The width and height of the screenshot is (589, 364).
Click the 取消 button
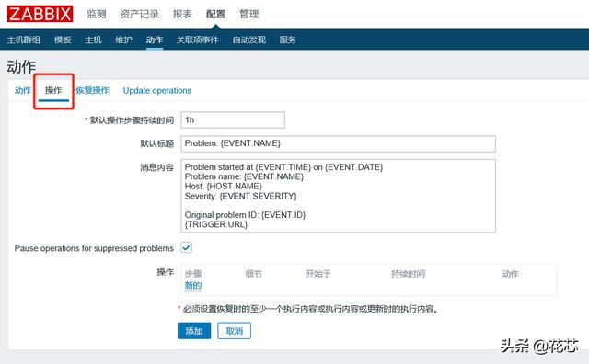tap(235, 331)
